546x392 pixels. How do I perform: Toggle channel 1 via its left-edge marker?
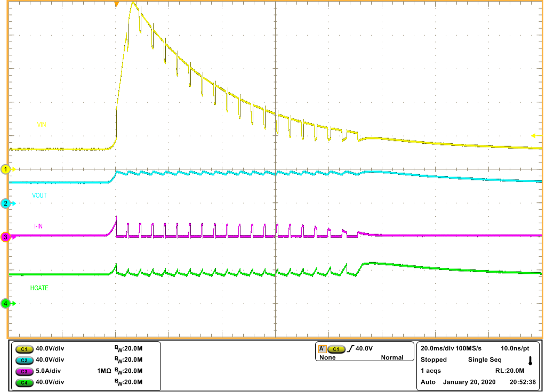pyautogui.click(x=5, y=168)
